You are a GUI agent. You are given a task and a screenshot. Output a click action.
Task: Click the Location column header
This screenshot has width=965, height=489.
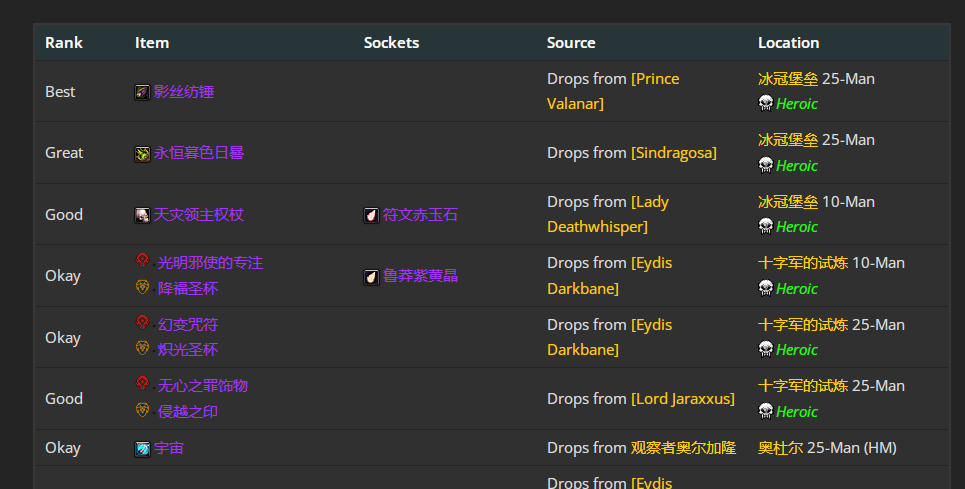788,43
